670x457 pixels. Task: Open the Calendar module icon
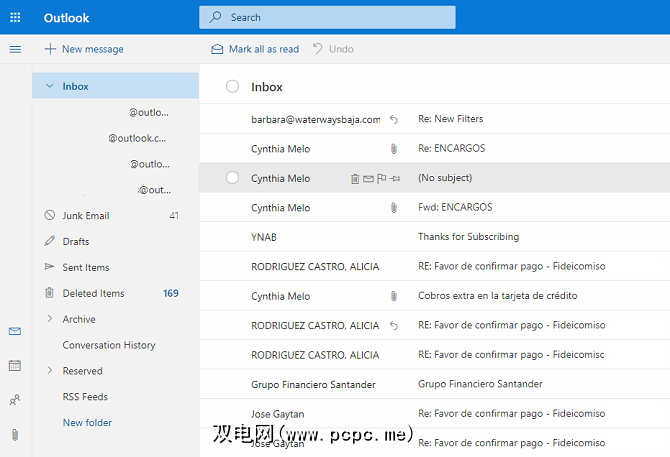click(15, 366)
